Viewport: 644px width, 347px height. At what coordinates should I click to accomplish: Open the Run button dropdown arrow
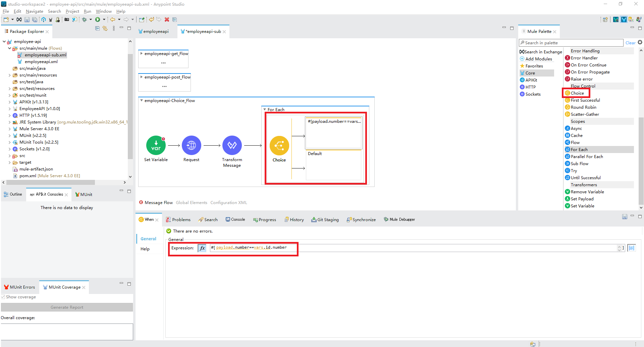click(x=104, y=19)
